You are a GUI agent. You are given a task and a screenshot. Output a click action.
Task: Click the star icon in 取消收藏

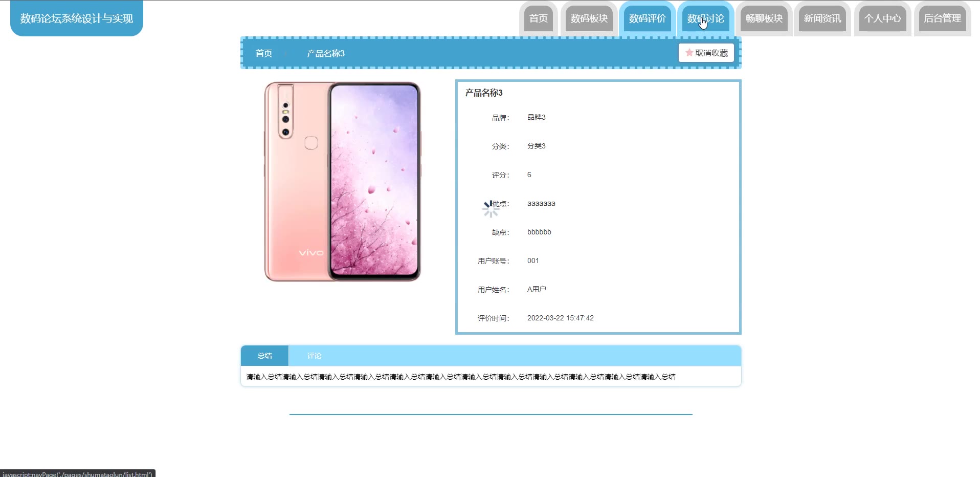[x=689, y=53]
